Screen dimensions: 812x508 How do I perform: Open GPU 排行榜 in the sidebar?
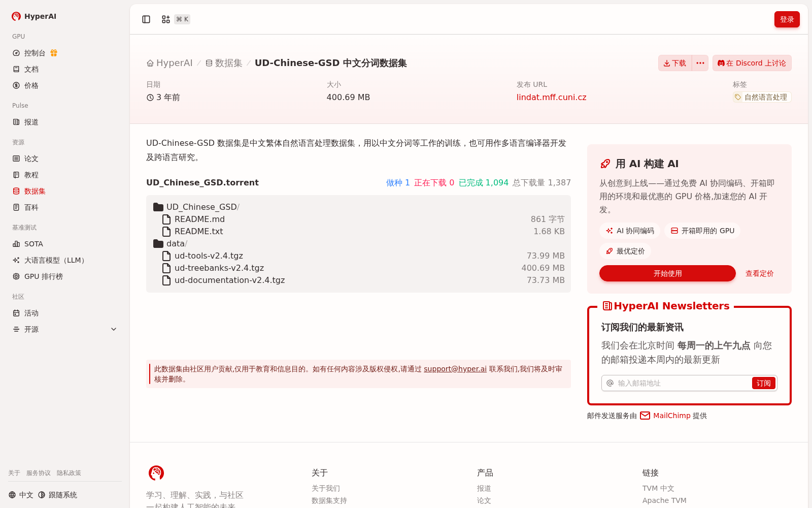65,276
